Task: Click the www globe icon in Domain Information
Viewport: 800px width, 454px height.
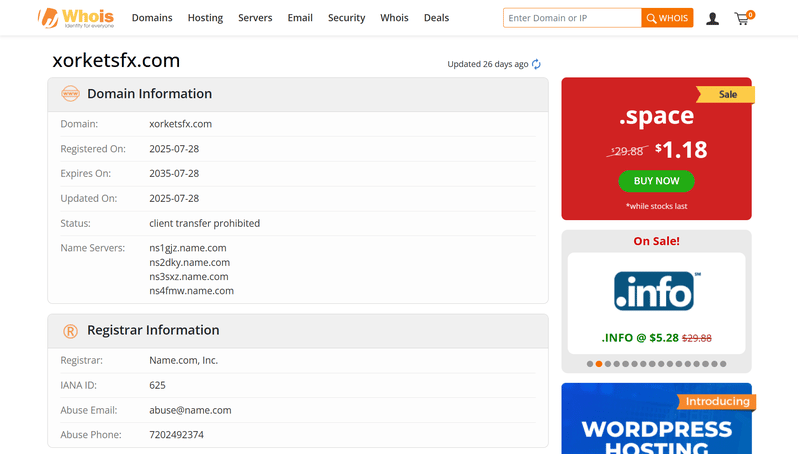Action: coord(70,94)
